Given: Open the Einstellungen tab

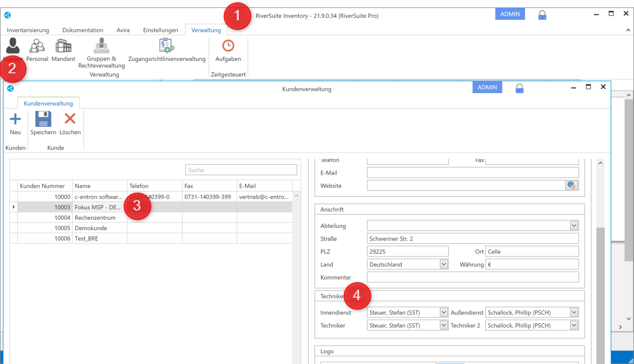Looking at the screenshot, I should click(x=160, y=30).
